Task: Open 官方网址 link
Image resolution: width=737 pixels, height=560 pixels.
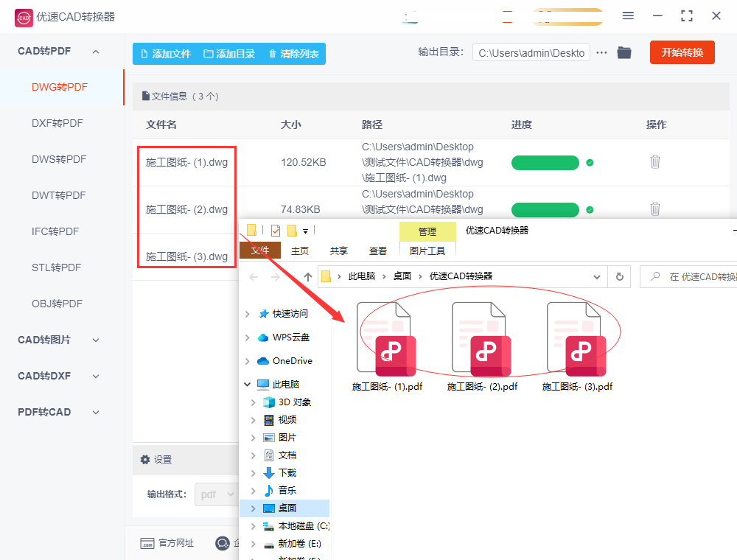Action: tap(167, 543)
